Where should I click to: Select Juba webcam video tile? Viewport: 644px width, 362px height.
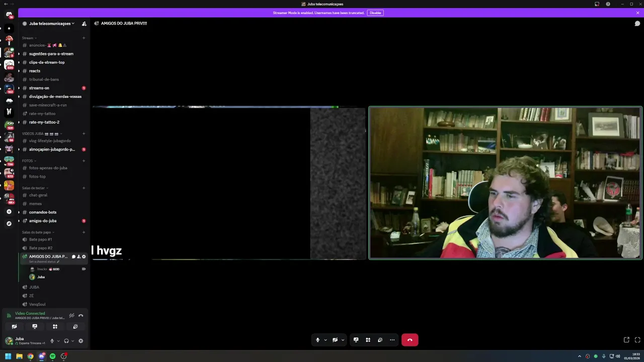click(x=505, y=183)
